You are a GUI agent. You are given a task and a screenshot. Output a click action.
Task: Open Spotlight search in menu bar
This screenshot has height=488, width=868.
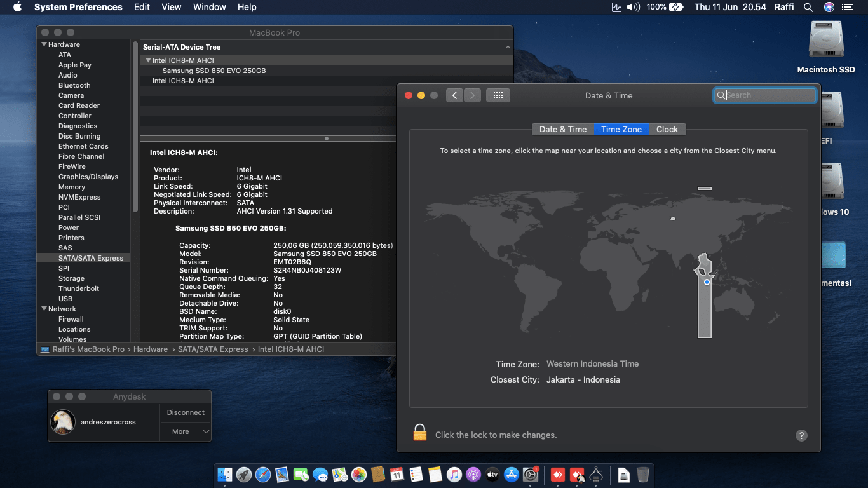[x=808, y=7]
